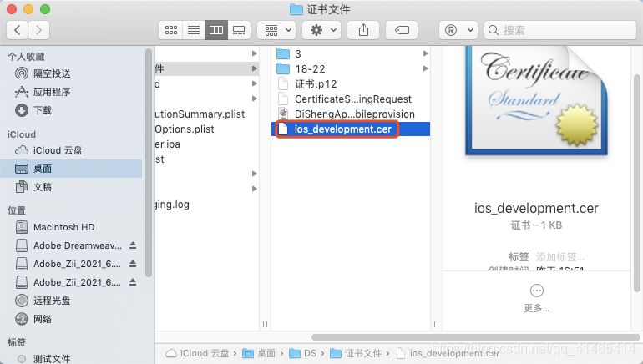This screenshot has width=643, height=364.
Task: Click the 更多... button in preview
Action: (x=536, y=298)
